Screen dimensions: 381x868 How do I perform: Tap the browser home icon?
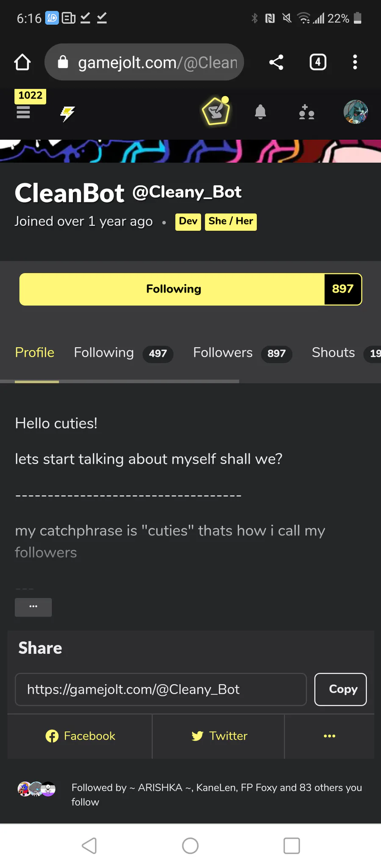click(x=22, y=62)
